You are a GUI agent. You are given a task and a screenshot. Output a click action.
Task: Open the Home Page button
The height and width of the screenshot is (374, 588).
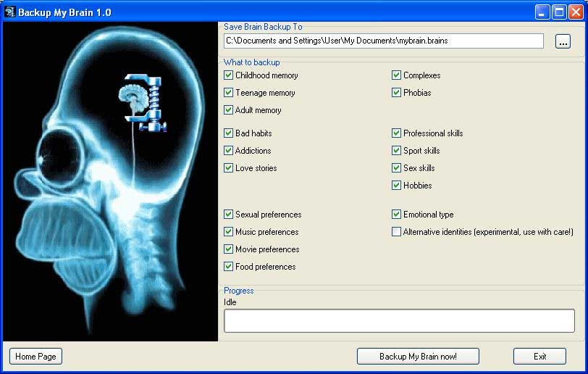35,357
